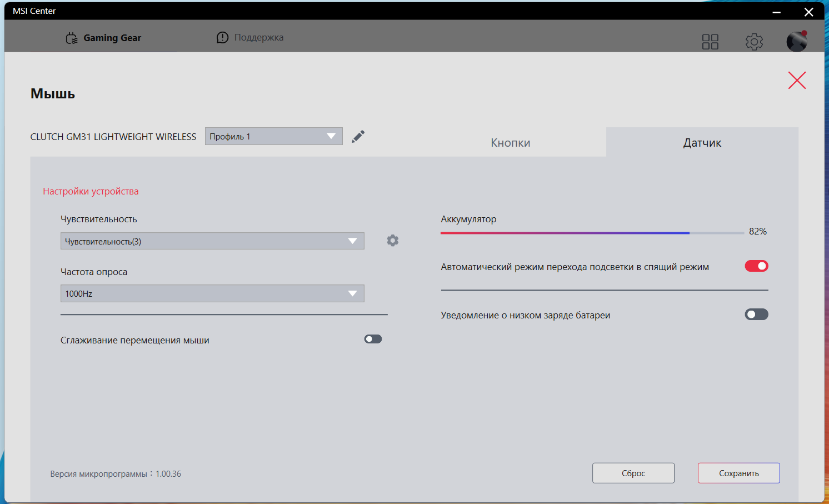829x504 pixels.
Task: Click the Сброс button
Action: pyautogui.click(x=633, y=473)
